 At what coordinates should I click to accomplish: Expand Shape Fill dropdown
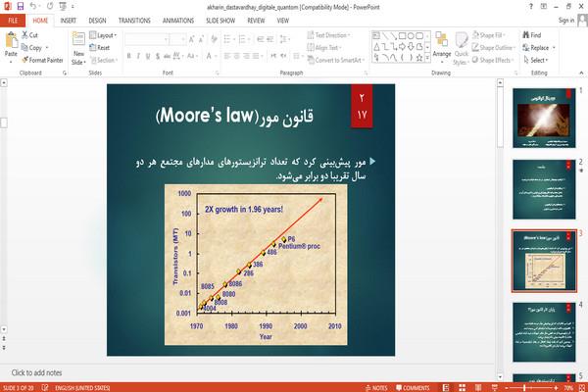coord(489,35)
